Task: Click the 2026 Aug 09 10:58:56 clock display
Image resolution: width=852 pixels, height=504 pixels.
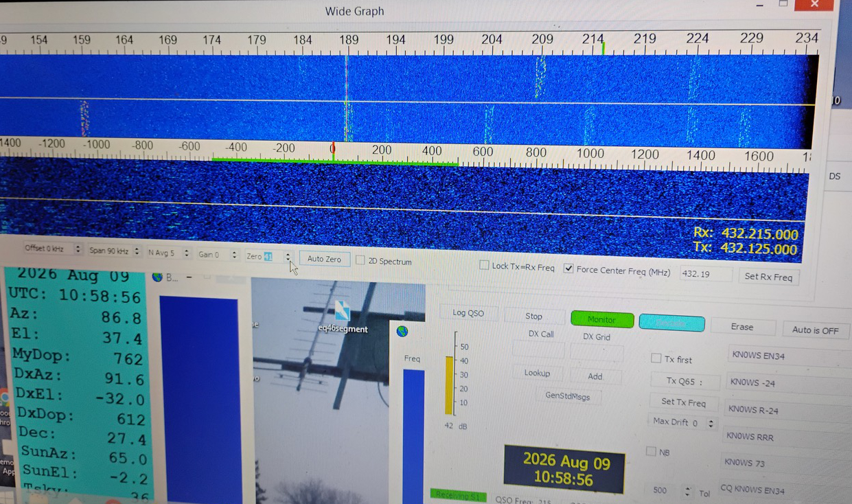Action: coord(564,469)
